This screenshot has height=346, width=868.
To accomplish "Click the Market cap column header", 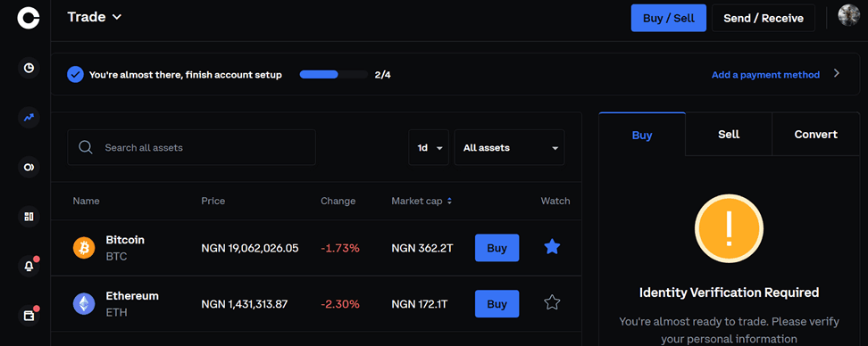I will point(416,202).
